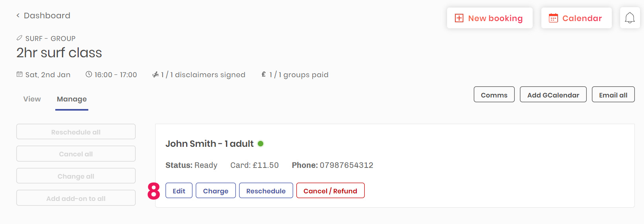Click the back chevron next to Dashboard

point(18,16)
